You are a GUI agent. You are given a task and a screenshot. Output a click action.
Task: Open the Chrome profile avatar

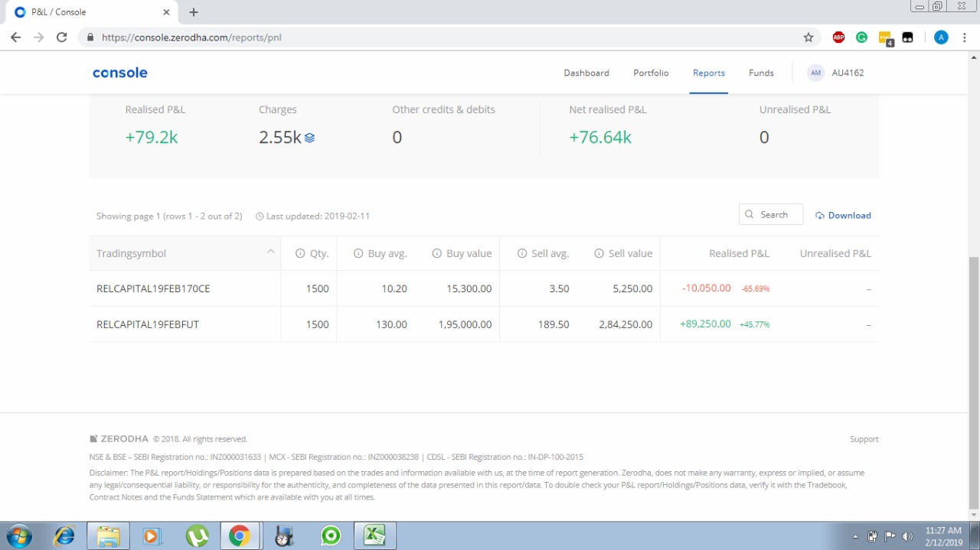click(x=941, y=37)
